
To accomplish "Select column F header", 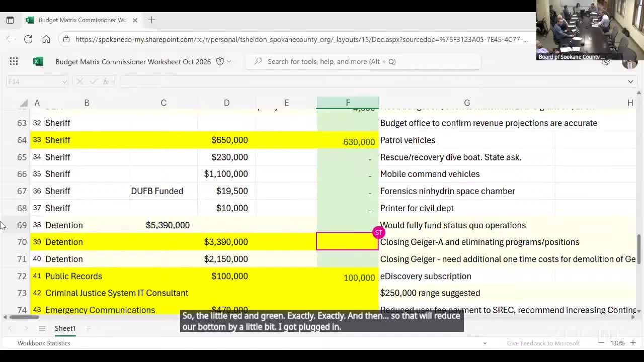I will pos(348,103).
